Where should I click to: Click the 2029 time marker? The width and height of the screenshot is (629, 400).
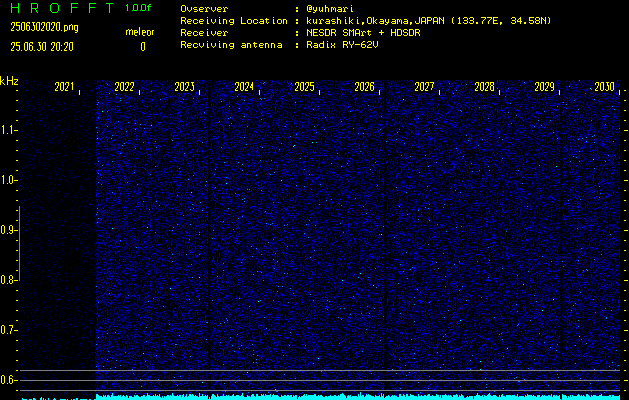pyautogui.click(x=544, y=87)
